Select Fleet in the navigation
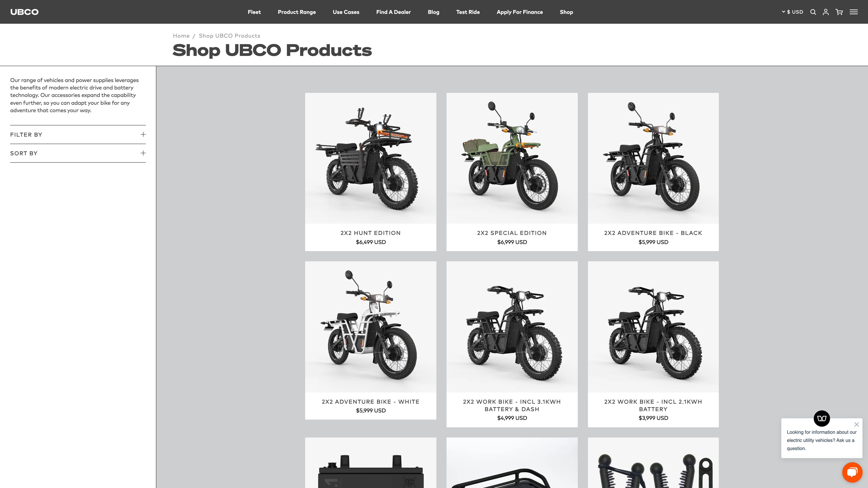 (x=254, y=12)
